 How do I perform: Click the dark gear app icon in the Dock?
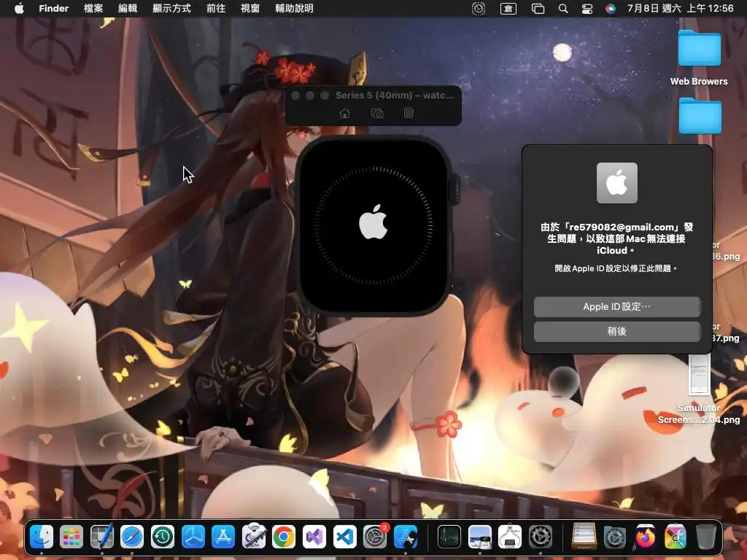(541, 537)
